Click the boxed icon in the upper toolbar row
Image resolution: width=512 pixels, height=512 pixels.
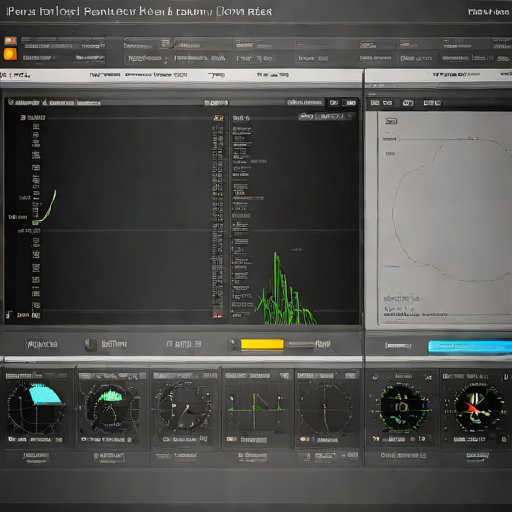click(165, 43)
